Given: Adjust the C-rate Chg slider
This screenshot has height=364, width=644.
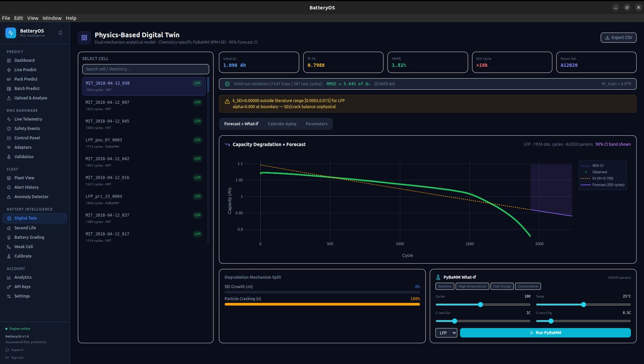Looking at the screenshot, I should tap(583, 321).
